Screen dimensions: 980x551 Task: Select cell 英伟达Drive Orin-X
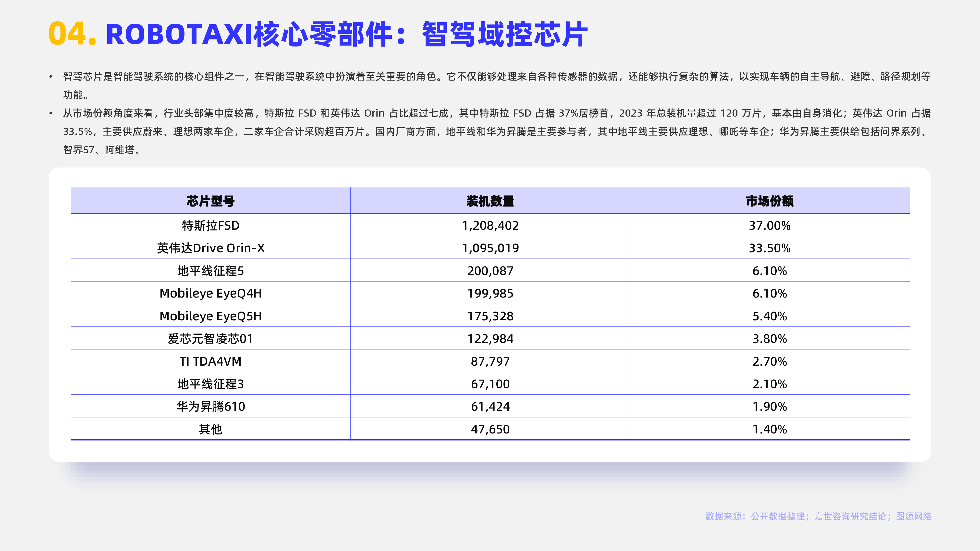pos(210,248)
